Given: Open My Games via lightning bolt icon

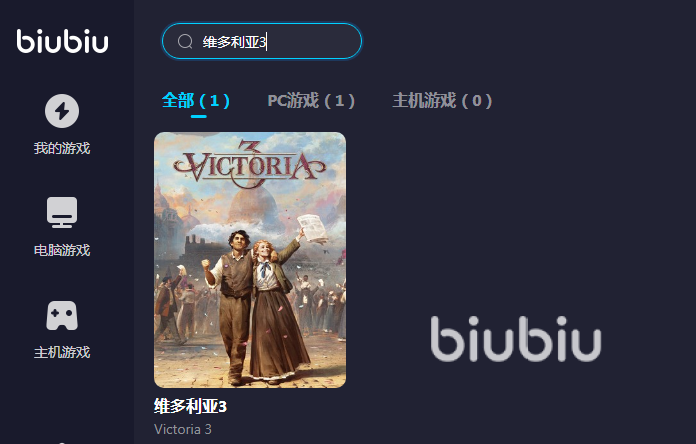Looking at the screenshot, I should tap(62, 111).
